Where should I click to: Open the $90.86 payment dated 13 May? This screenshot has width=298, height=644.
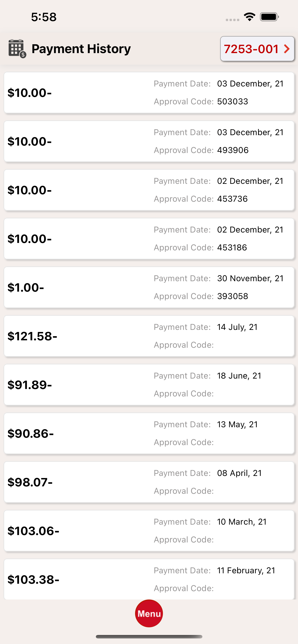(x=149, y=434)
